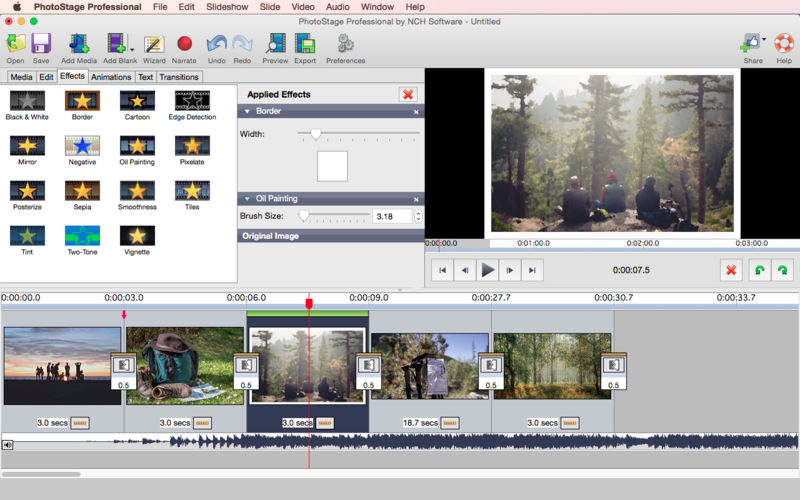Switch to the Transitions tab
The image size is (800, 500).
tap(179, 77)
